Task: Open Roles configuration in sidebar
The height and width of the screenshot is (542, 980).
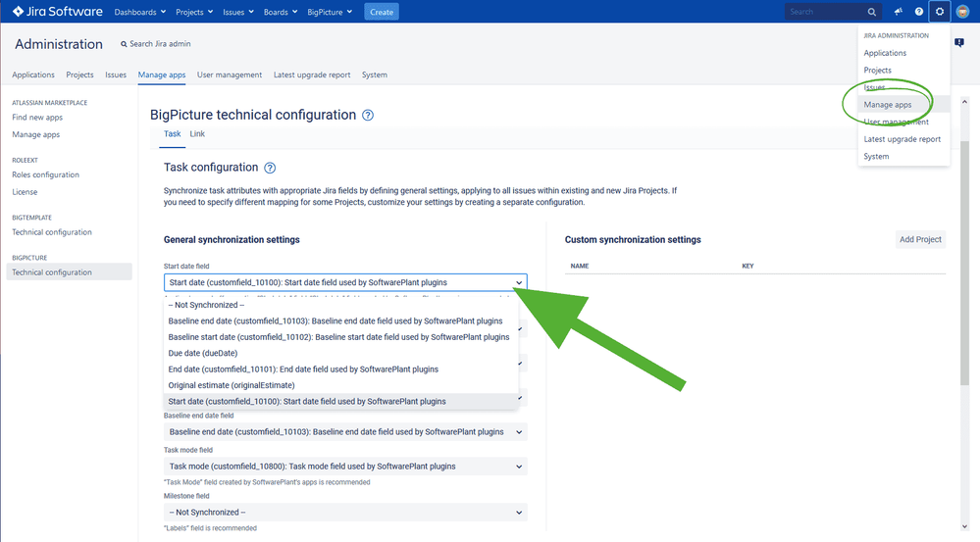Action: point(46,174)
